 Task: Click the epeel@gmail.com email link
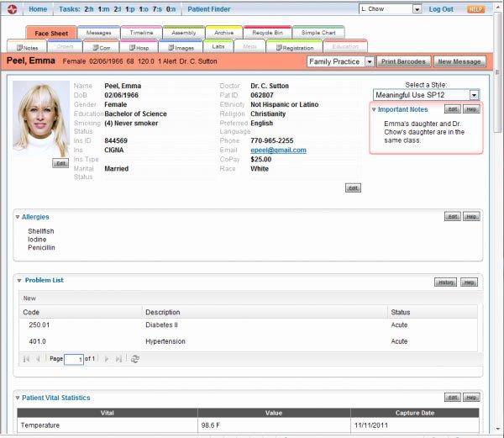(x=278, y=150)
